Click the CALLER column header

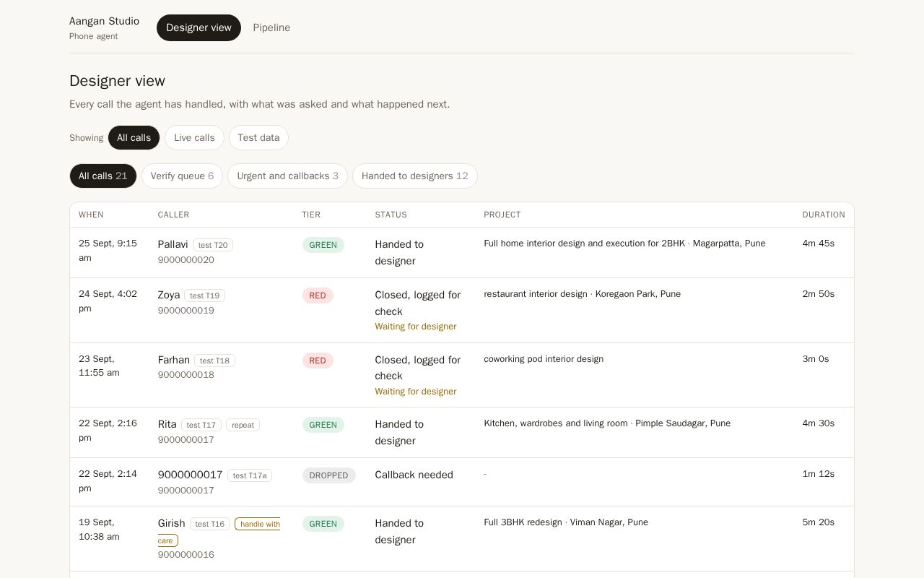coord(173,215)
